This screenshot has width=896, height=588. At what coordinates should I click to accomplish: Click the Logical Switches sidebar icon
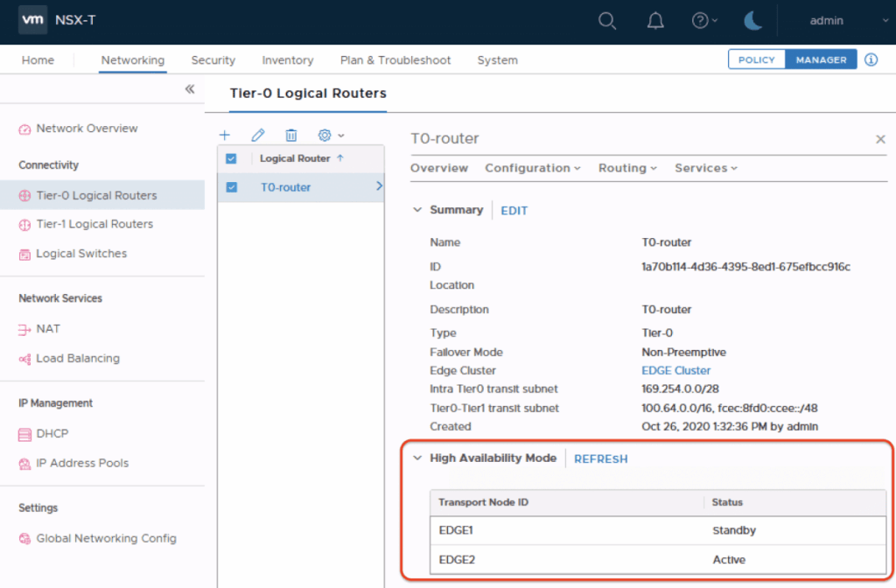point(24,255)
